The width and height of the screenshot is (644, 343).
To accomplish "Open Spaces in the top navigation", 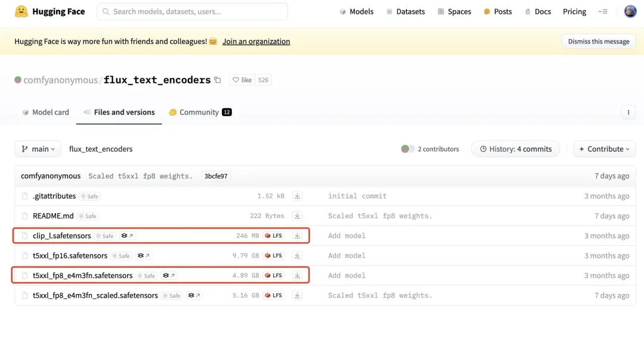I will [454, 11].
